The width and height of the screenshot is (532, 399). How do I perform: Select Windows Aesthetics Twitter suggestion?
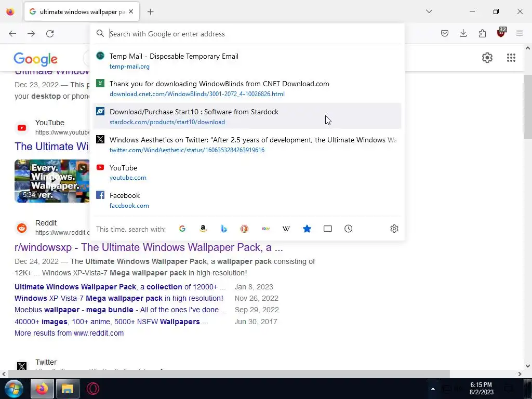pyautogui.click(x=247, y=144)
